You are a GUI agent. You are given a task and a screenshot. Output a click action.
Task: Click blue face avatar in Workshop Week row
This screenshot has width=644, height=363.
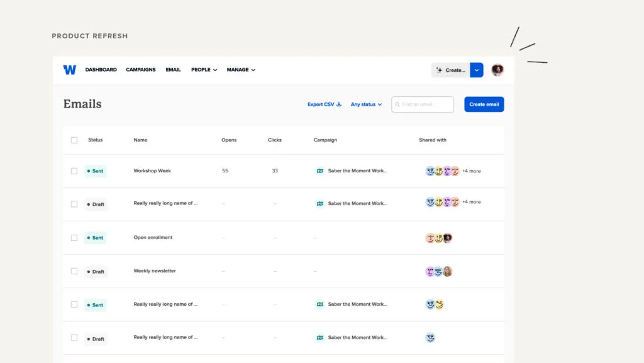tap(430, 171)
